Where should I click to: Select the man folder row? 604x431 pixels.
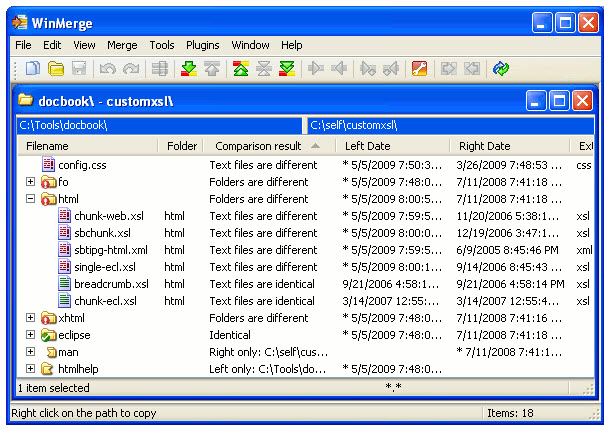click(x=305, y=352)
